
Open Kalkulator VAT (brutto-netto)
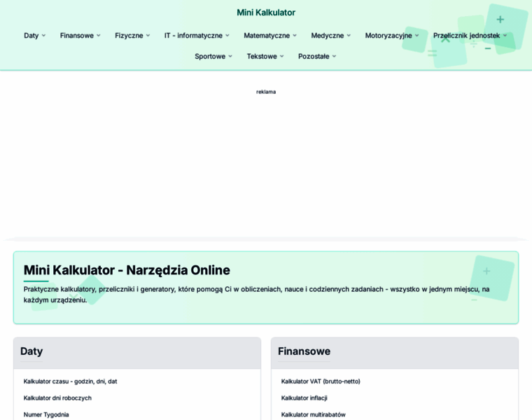coord(321,381)
